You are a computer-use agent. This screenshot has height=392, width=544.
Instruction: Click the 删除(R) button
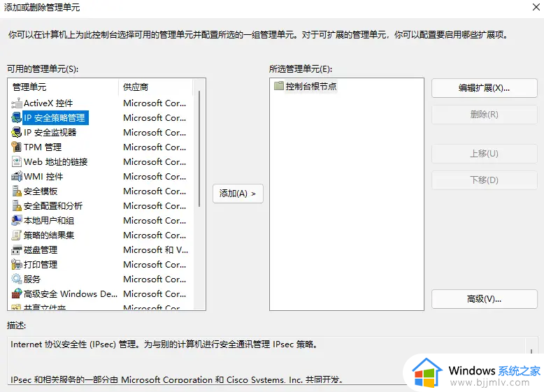[485, 115]
